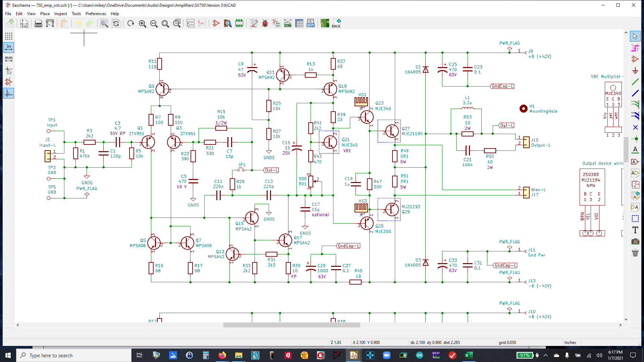Run Electrical Rules Check ladybug icon
The image size is (644, 362).
[265, 23]
